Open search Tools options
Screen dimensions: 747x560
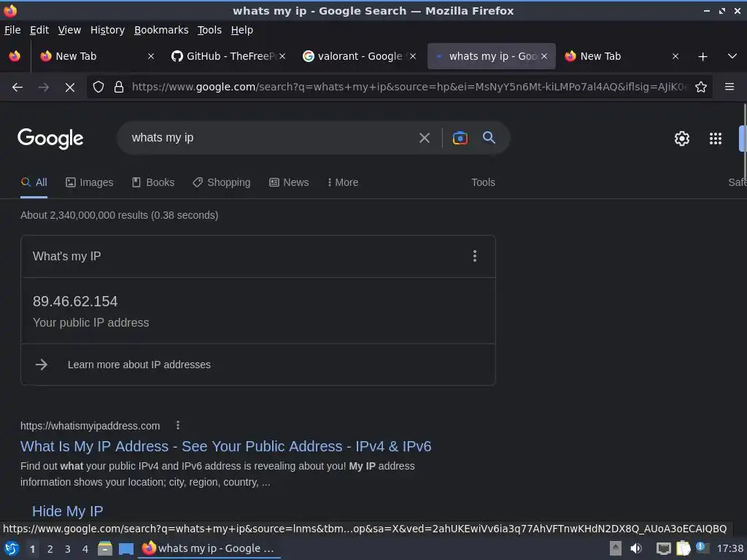(x=483, y=182)
